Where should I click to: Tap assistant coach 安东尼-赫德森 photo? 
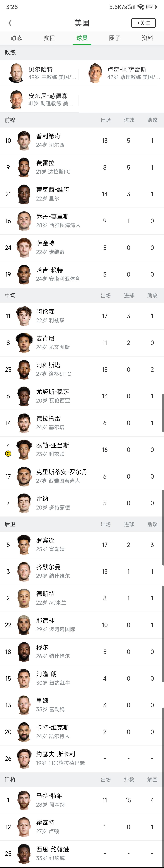click(16, 99)
